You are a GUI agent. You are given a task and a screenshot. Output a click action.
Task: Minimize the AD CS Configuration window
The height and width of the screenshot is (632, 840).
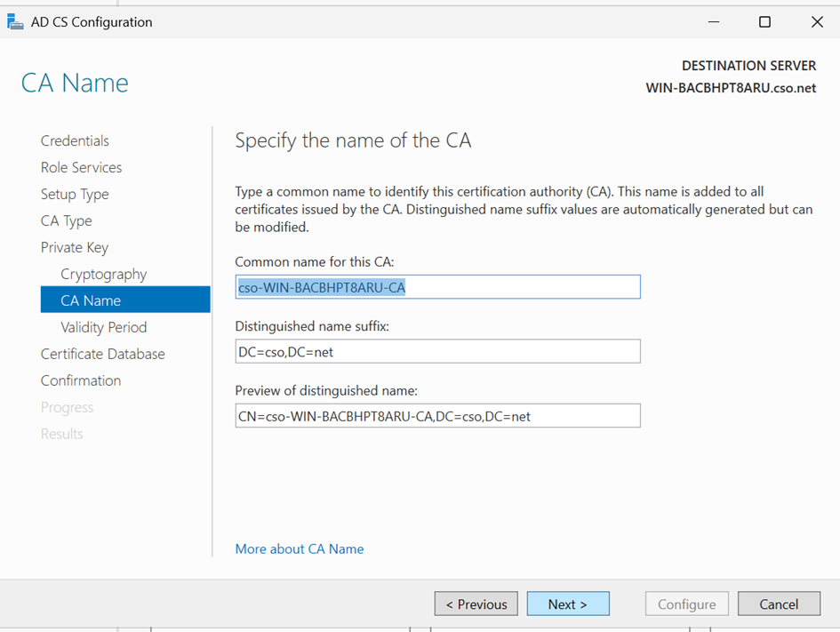pos(713,22)
